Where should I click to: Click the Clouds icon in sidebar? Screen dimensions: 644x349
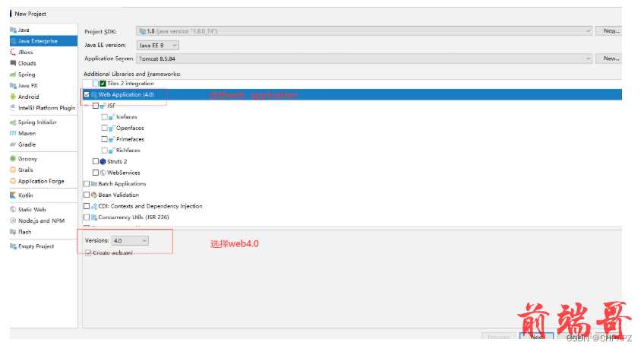[x=13, y=63]
